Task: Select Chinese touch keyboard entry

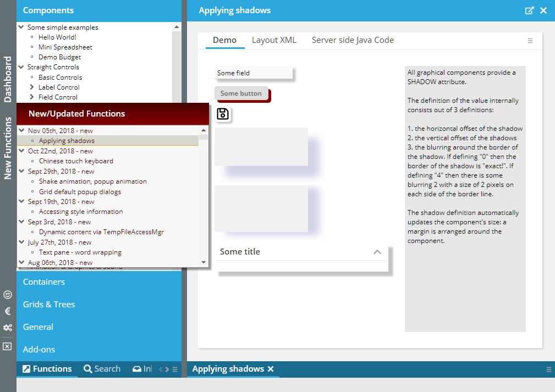Action: click(76, 161)
